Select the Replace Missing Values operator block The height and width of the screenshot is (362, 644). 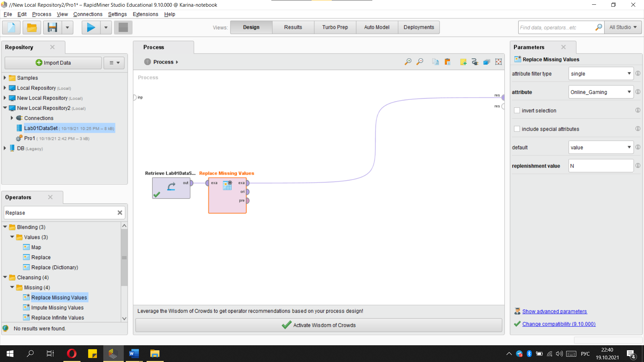[227, 195]
